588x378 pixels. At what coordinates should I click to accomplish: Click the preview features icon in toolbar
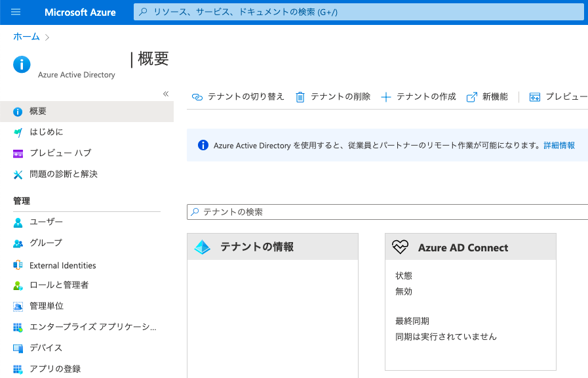tap(535, 98)
